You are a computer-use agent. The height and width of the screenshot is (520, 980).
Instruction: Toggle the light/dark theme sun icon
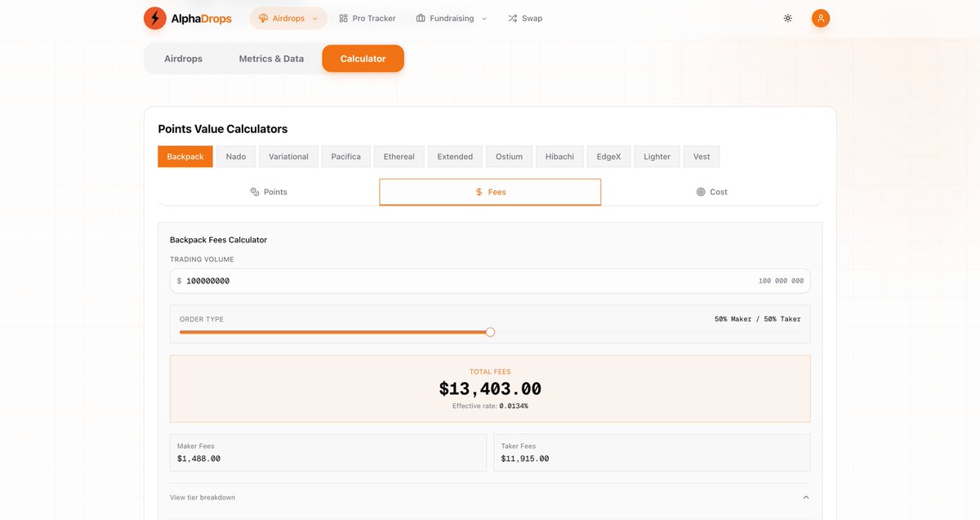(x=788, y=18)
